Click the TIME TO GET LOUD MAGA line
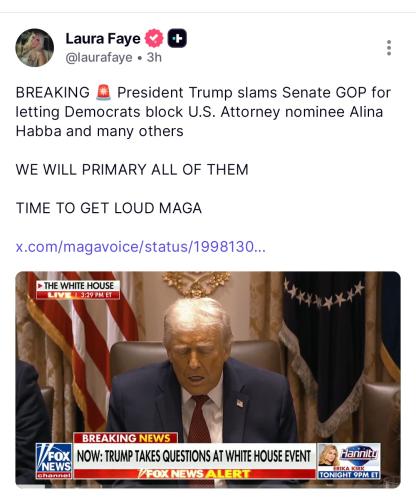The image size is (416, 500). click(x=109, y=208)
